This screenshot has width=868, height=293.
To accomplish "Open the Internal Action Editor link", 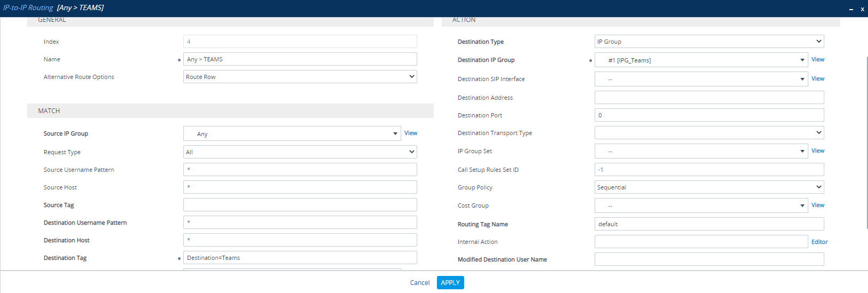I will pos(819,242).
